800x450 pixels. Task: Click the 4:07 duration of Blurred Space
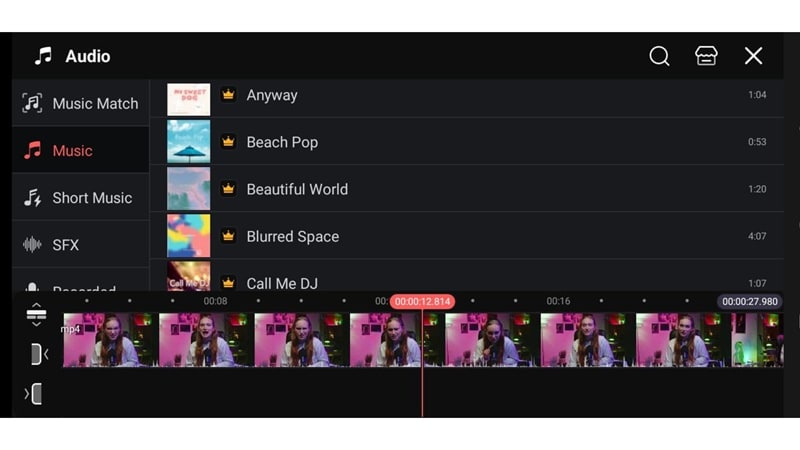point(757,236)
